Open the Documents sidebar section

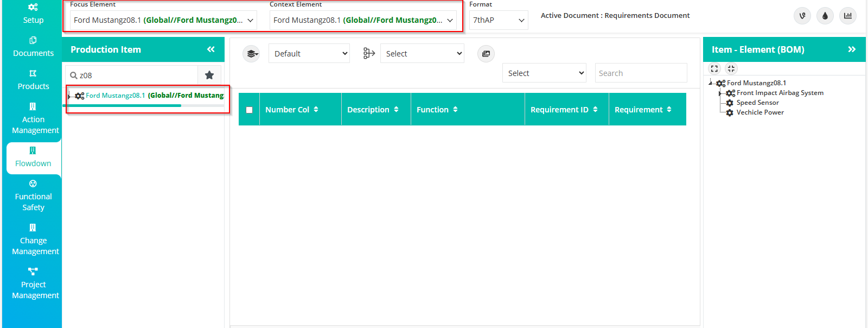(33, 47)
